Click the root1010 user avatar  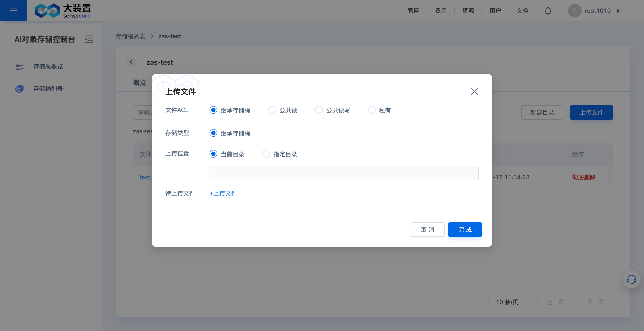pyautogui.click(x=575, y=11)
